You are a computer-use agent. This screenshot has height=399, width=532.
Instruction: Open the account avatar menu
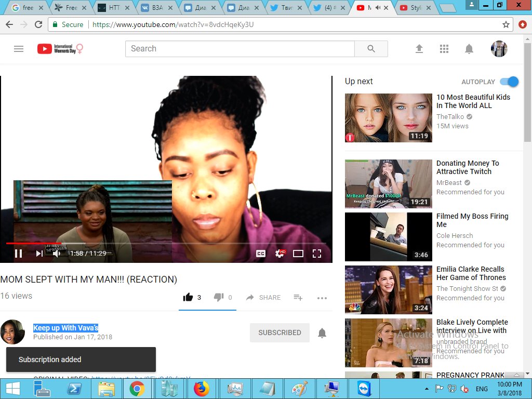pos(499,49)
